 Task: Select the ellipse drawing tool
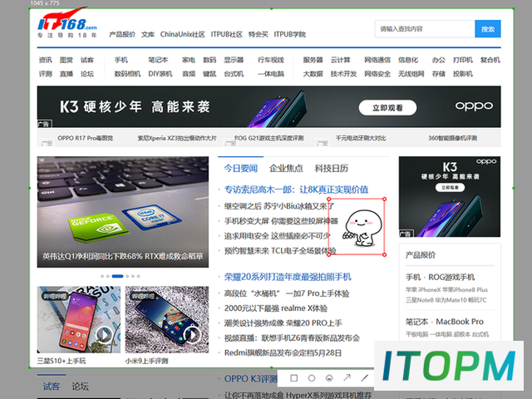[x=312, y=378]
